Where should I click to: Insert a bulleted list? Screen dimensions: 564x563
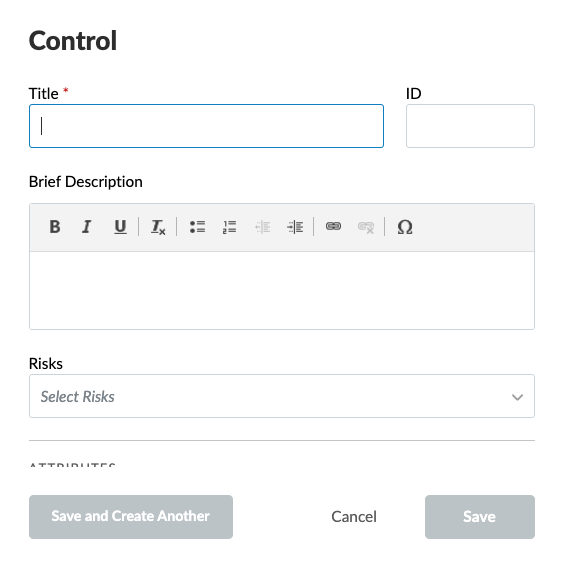[x=197, y=227]
